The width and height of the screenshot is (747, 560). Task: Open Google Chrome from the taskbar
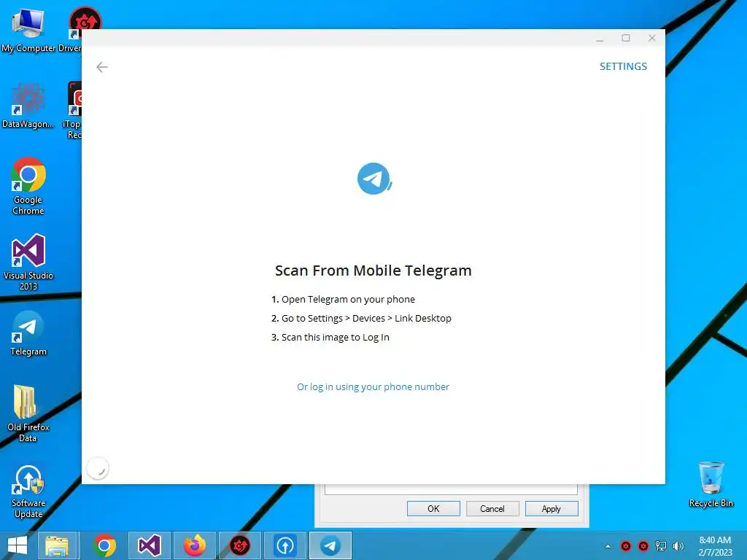pos(104,545)
